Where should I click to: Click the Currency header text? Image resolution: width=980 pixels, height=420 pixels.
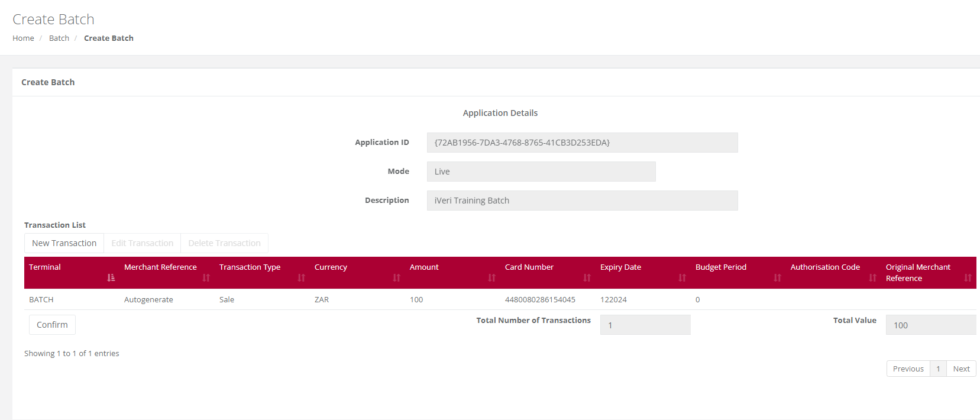(331, 267)
